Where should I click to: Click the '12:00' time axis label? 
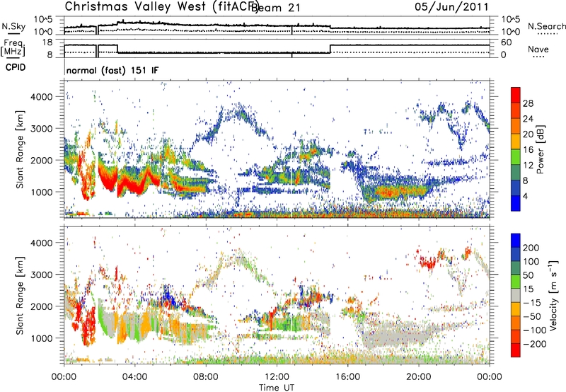(277, 377)
